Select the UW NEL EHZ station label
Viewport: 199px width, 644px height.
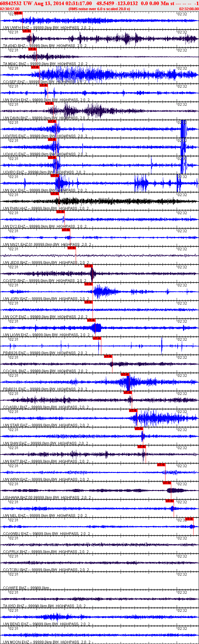[45, 516]
